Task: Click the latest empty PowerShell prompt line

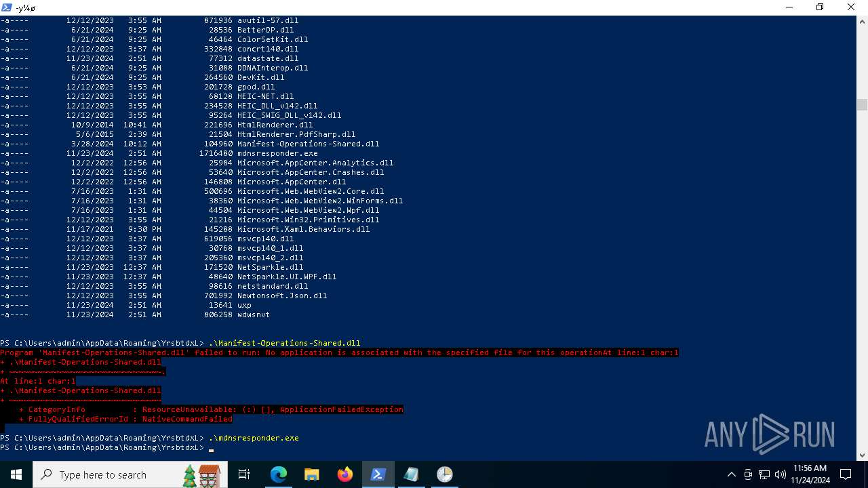Action: tap(107, 447)
